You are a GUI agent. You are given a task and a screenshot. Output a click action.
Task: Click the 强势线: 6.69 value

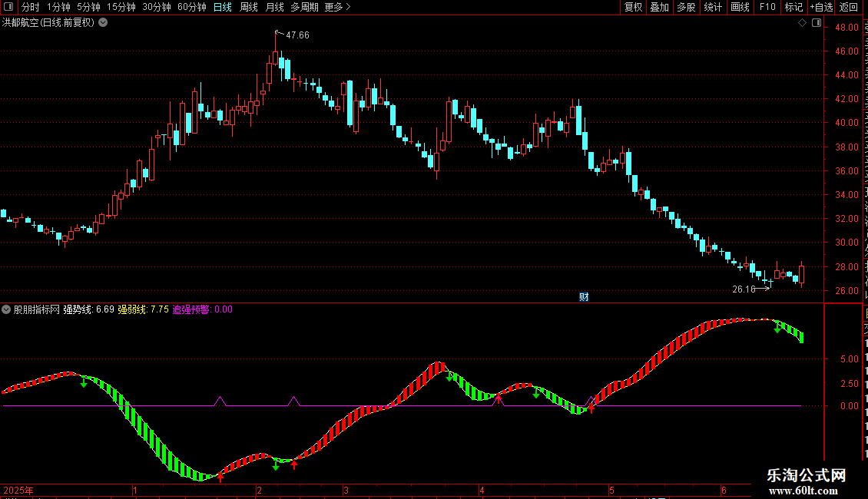[88, 309]
